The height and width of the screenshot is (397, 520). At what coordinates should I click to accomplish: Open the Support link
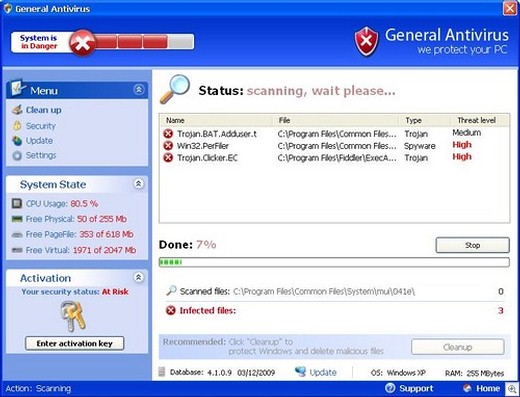(416, 388)
